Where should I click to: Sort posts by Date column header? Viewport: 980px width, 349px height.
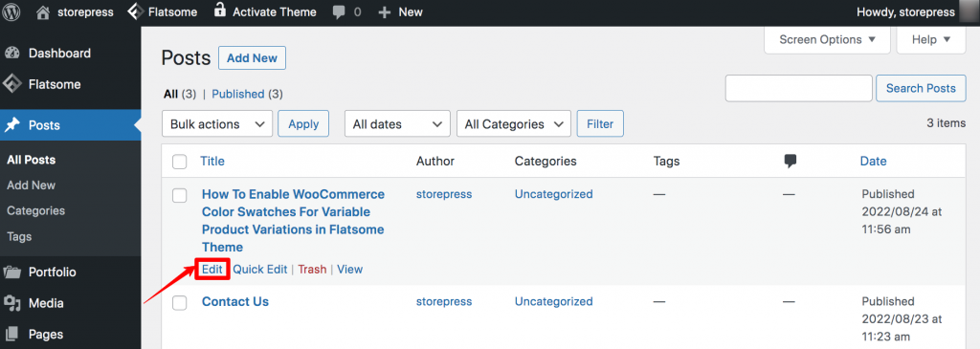873,161
